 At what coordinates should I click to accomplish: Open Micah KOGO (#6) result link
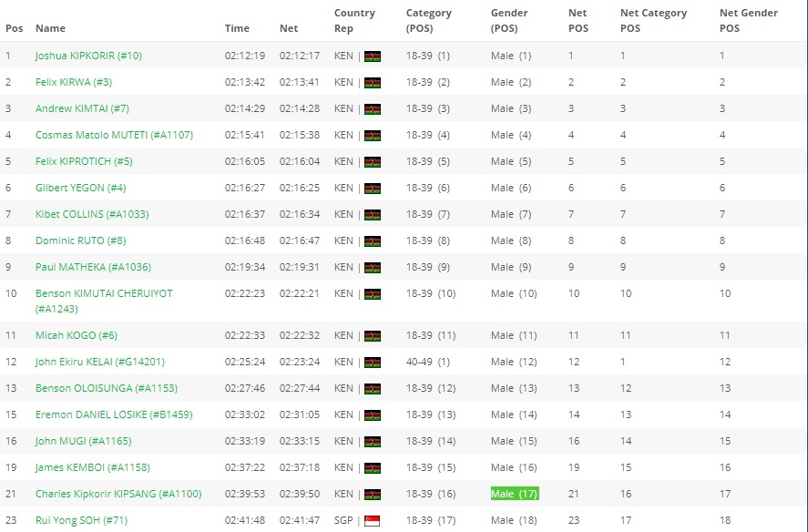(x=77, y=335)
